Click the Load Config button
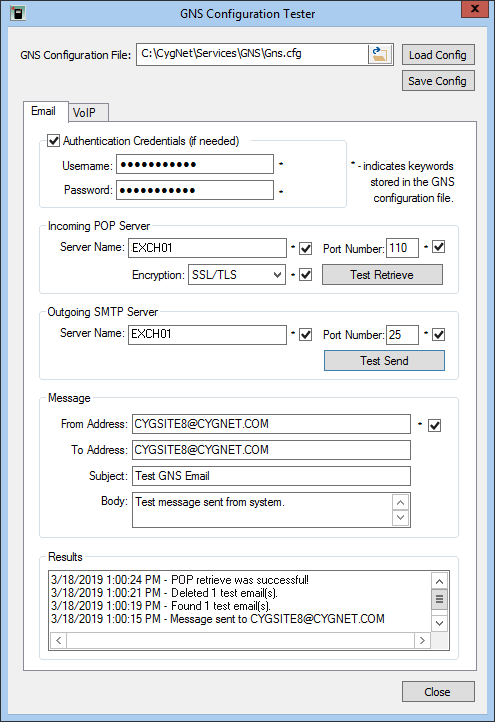Image resolution: width=495 pixels, height=722 pixels. tap(438, 55)
